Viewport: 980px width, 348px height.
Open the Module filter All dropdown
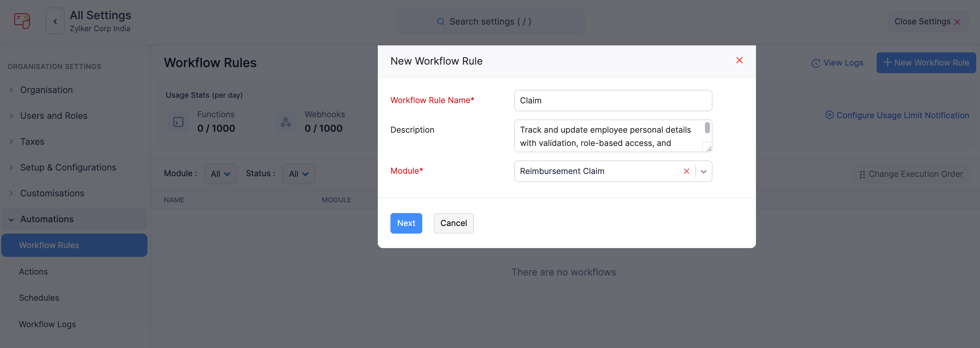[x=221, y=174]
